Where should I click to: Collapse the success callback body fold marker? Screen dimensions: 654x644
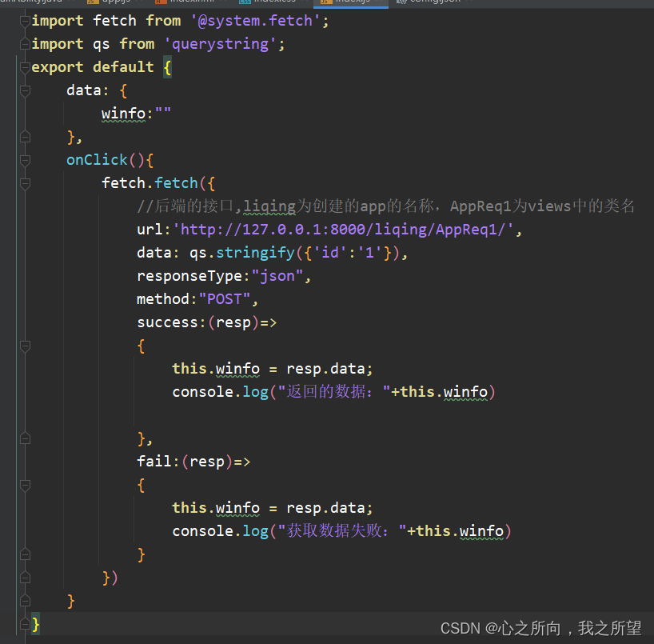25,346
